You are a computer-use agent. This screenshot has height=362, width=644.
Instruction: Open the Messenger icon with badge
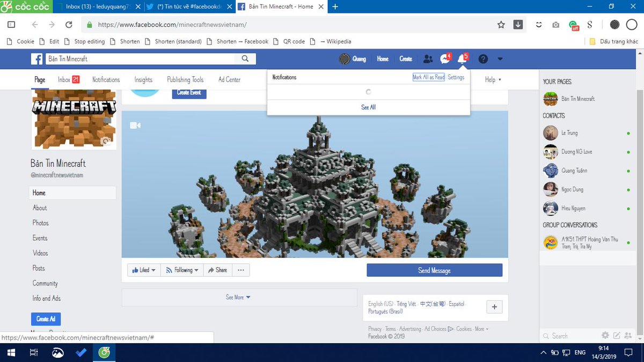[x=445, y=58]
